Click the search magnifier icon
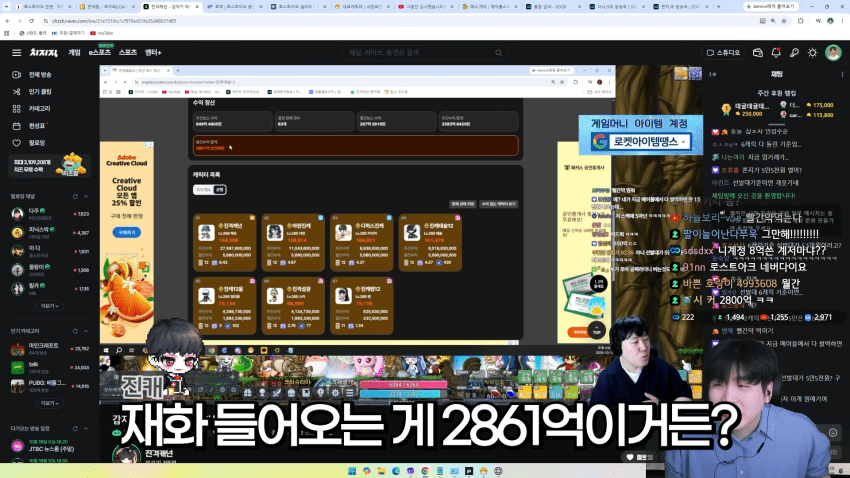 (x=498, y=53)
